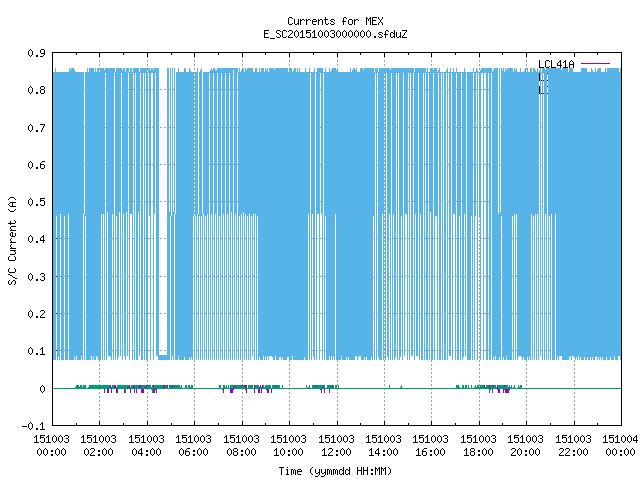This screenshot has height=480, width=640.
Task: Click the x-axis label '151003 12:00'
Action: [x=336, y=446]
